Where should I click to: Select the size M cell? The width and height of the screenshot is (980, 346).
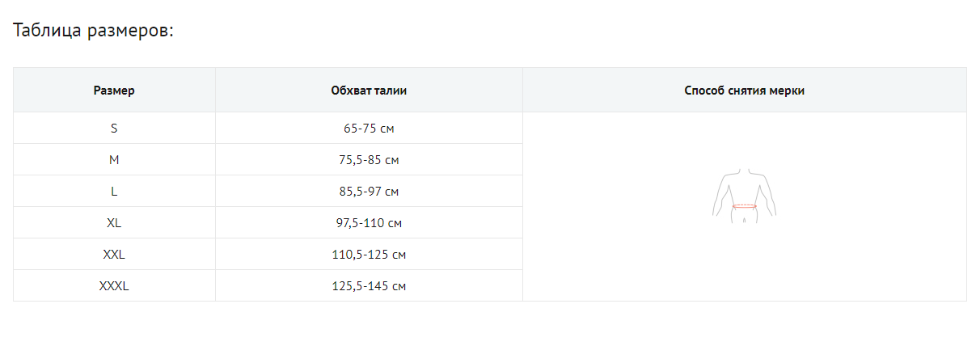[114, 160]
